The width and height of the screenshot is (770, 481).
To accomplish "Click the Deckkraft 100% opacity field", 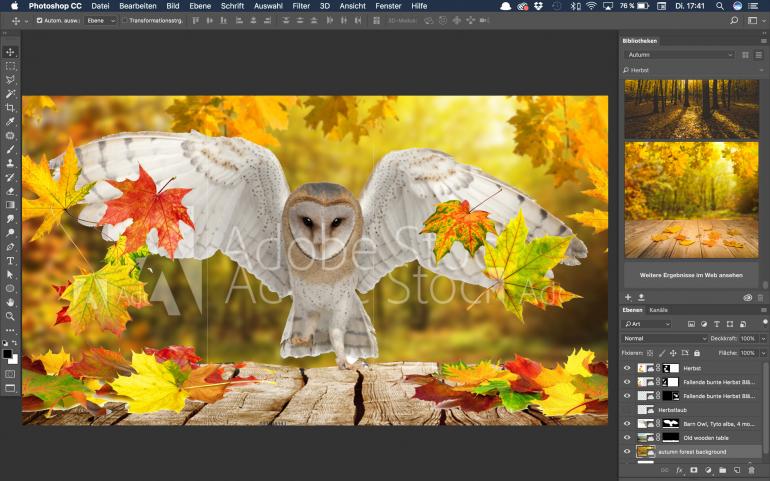I will (748, 339).
